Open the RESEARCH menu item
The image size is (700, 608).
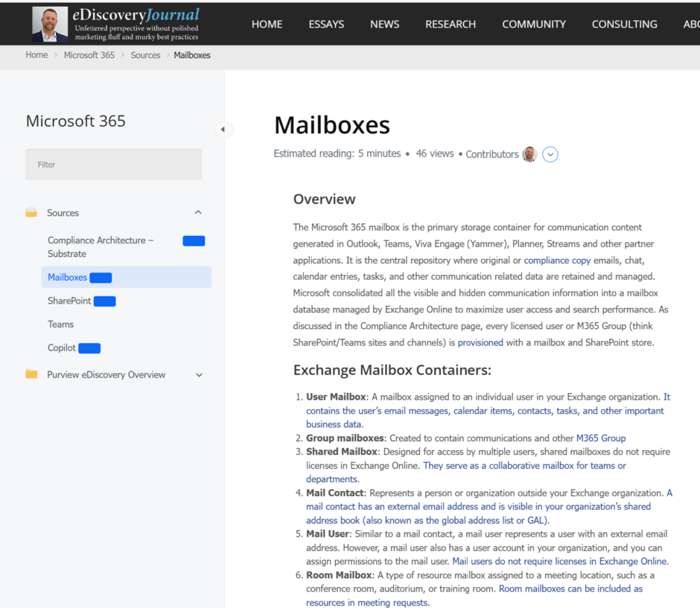[451, 24]
